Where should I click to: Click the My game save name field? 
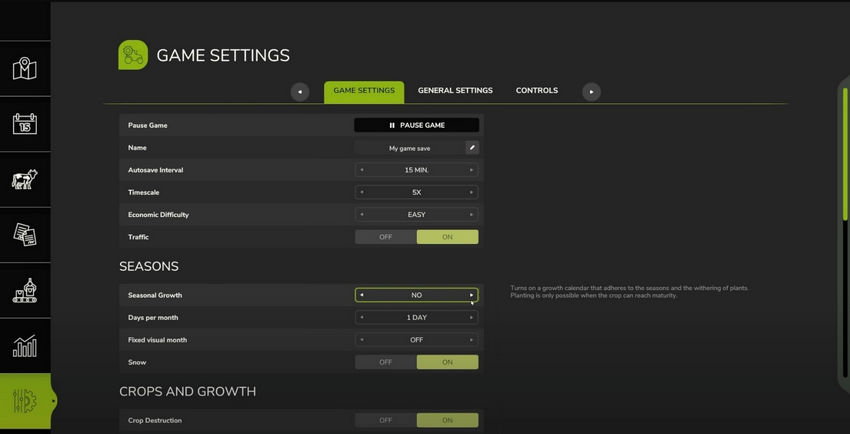tap(410, 148)
